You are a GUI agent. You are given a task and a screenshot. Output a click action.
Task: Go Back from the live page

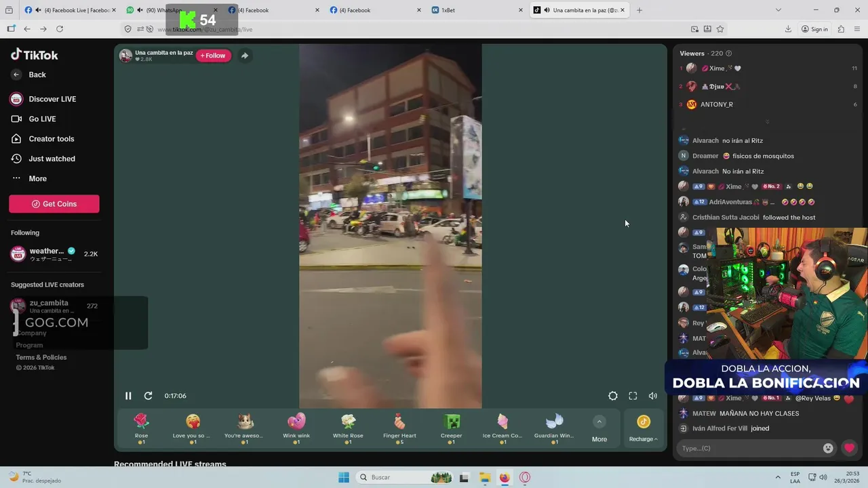[x=28, y=75]
